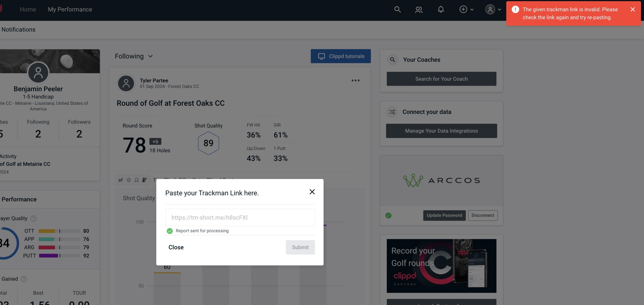
Task: Click the Close button on Trackman link dialog
Action: point(176,247)
